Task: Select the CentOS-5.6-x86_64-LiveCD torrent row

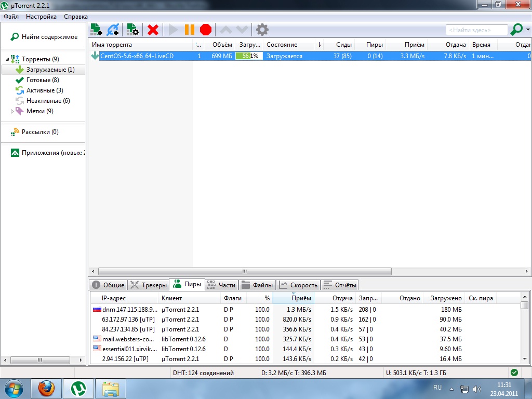Action: [310, 56]
